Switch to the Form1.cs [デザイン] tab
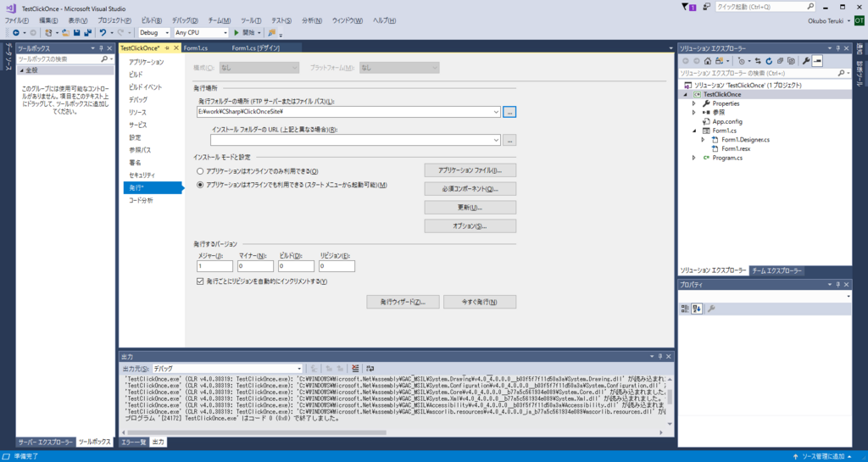Image resolution: width=868 pixels, height=462 pixels. [x=256, y=48]
